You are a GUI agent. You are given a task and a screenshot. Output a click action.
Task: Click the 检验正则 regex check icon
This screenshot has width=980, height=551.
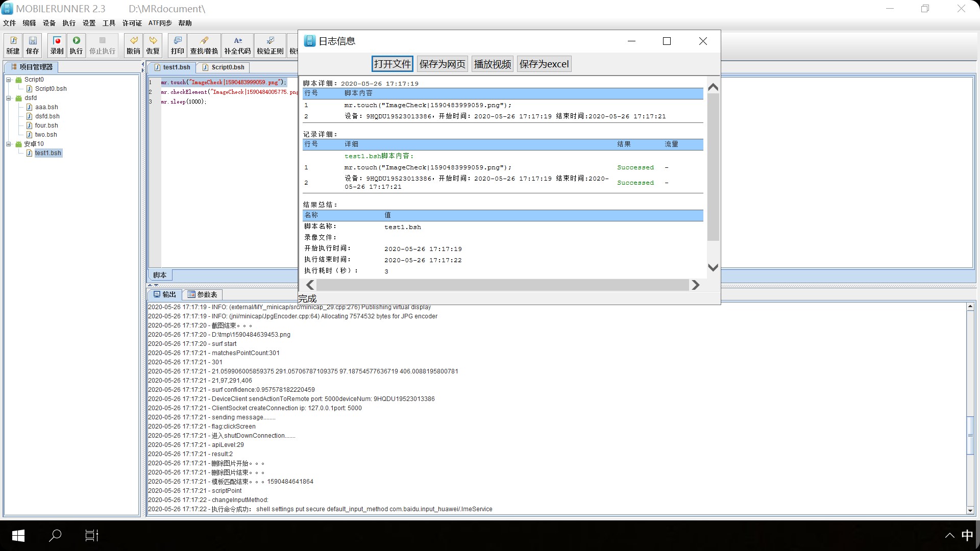pyautogui.click(x=270, y=45)
